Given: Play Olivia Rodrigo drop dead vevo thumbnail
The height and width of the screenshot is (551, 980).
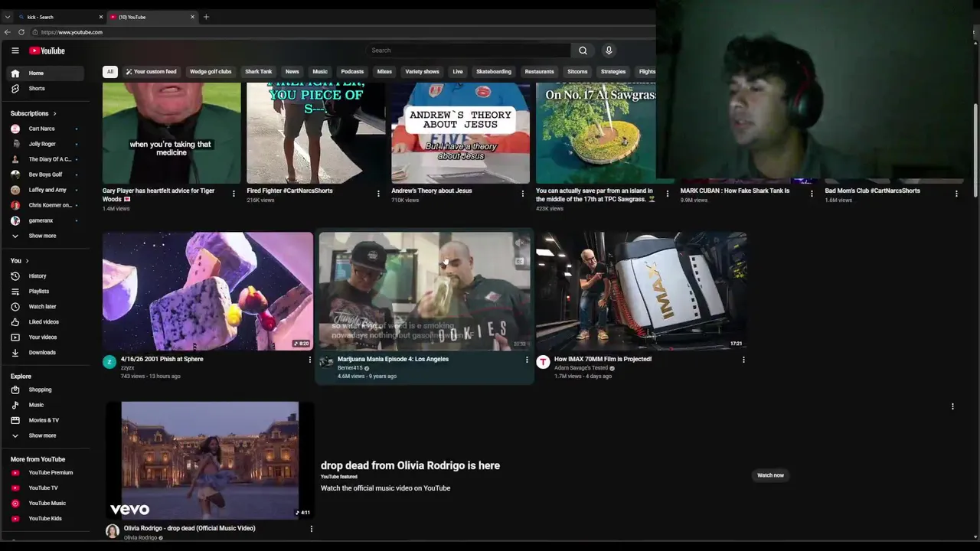Looking at the screenshot, I should click(210, 460).
